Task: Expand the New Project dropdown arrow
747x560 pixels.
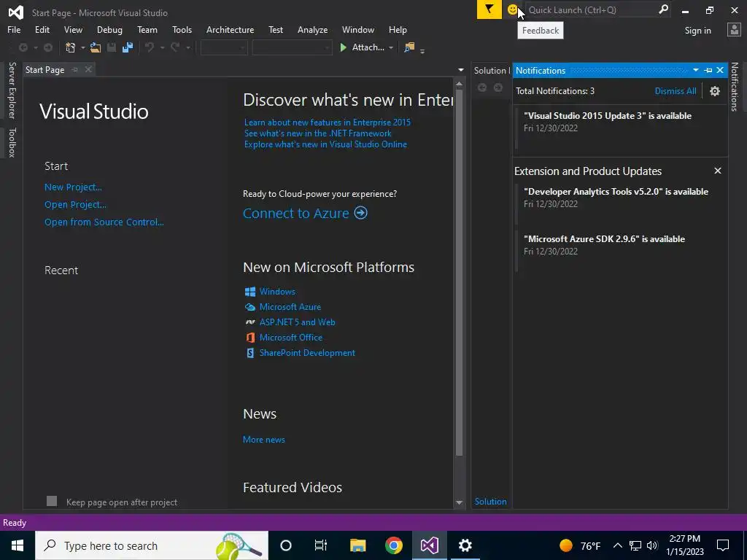Action: pyautogui.click(x=82, y=47)
